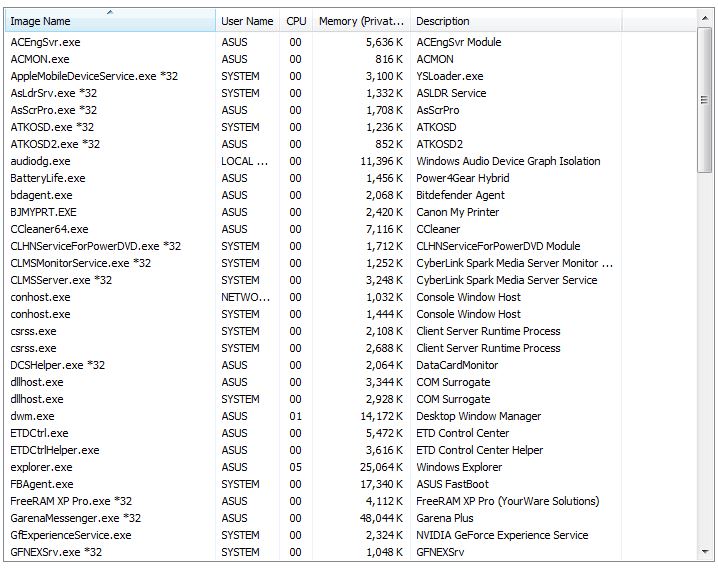
Task: Sort by CPU column header
Action: coord(296,21)
